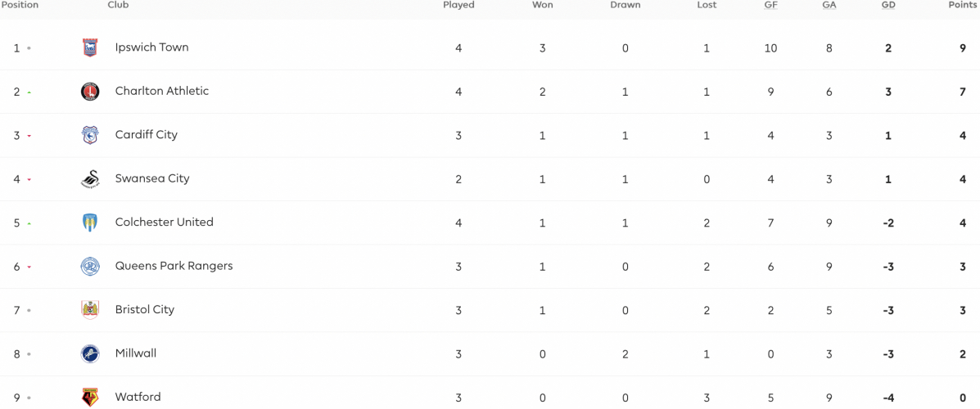Click the Millwall lion badge
The width and height of the screenshot is (980, 409).
pyautogui.click(x=90, y=354)
